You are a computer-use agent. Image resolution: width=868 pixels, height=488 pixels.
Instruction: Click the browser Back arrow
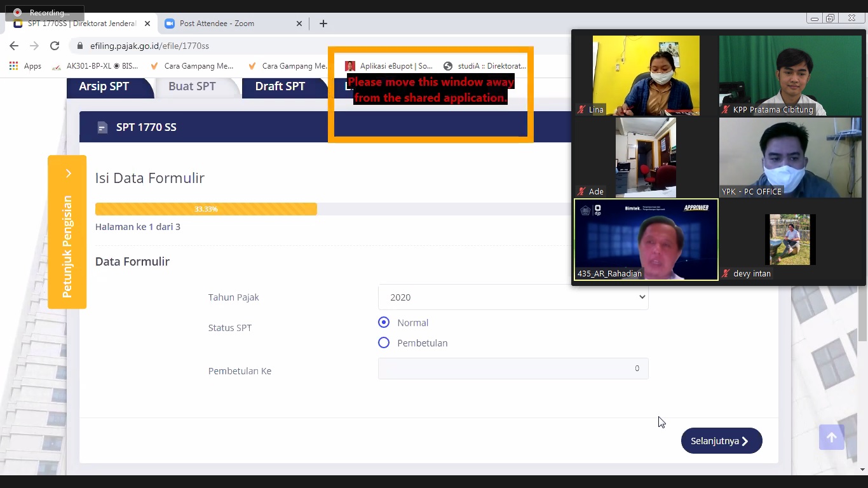[x=14, y=46]
